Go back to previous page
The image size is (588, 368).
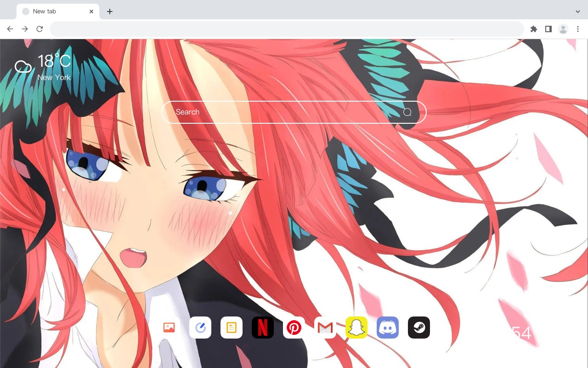pyautogui.click(x=10, y=29)
